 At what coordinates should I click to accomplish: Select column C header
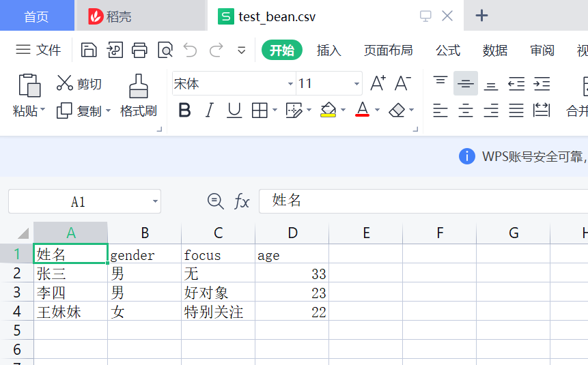219,233
